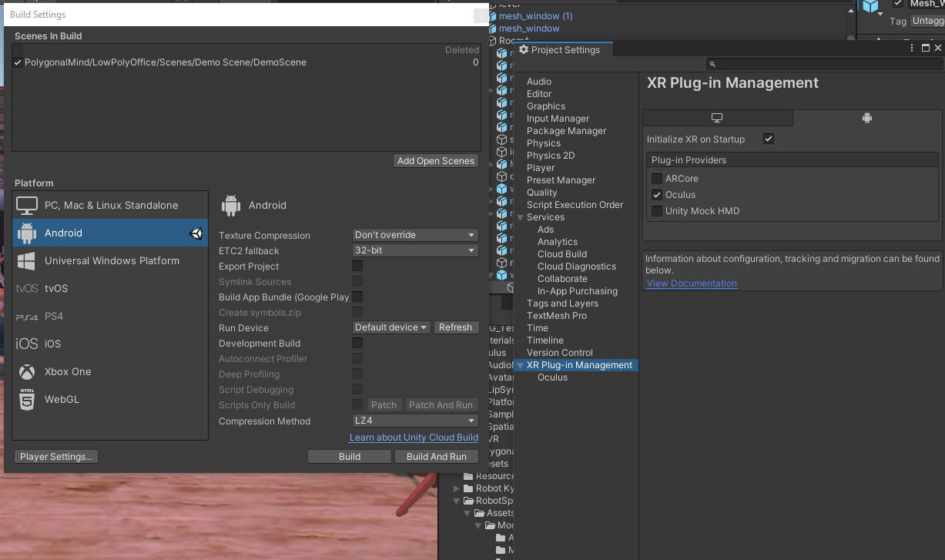Enable the Development Build checkbox
This screenshot has height=560, width=945.
tap(357, 344)
